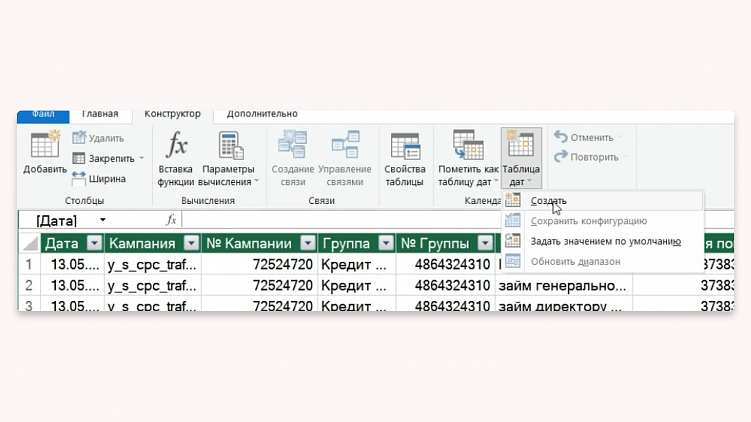
Task: Open Управление связями icon
Action: click(345, 144)
